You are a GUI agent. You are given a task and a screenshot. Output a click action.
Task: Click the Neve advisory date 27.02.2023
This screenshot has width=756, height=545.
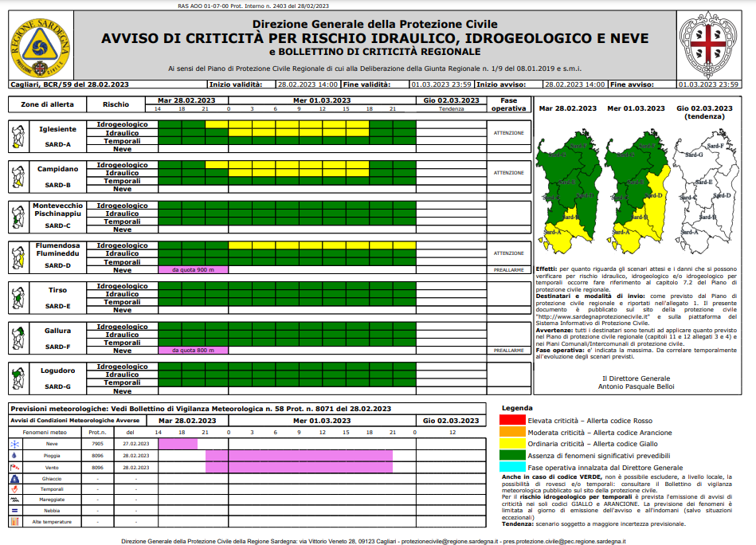[136, 444]
